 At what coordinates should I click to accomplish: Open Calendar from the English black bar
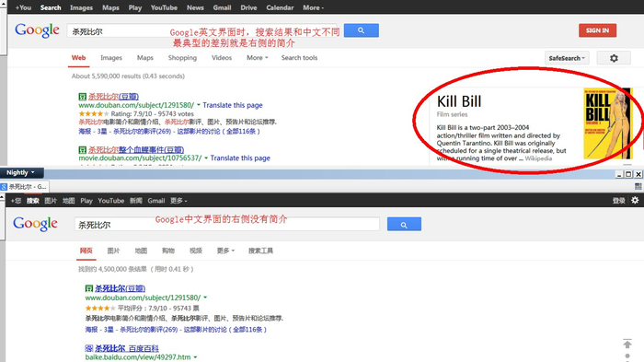[280, 7]
